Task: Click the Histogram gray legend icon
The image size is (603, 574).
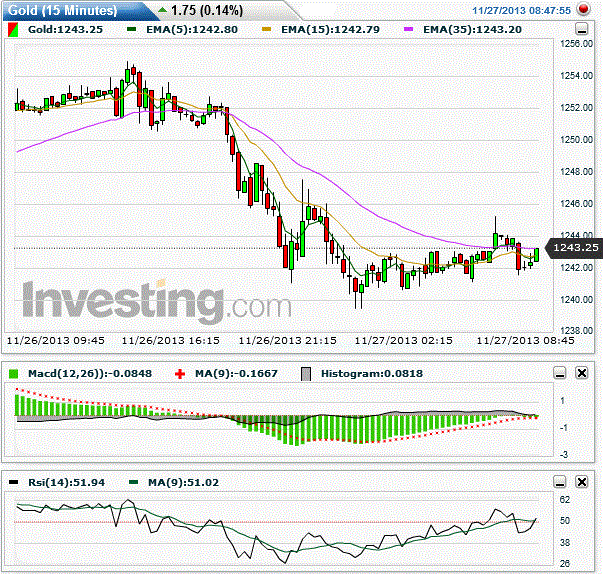Action: tap(306, 374)
